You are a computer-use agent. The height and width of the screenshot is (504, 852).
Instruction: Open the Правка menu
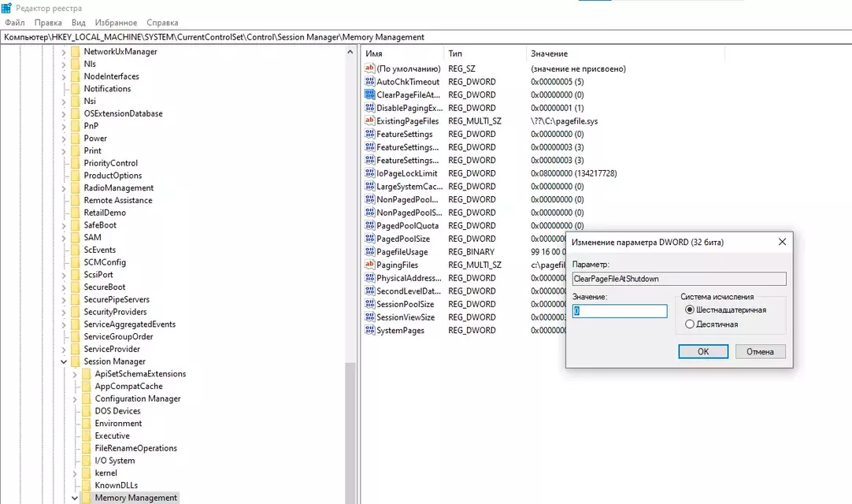click(48, 23)
